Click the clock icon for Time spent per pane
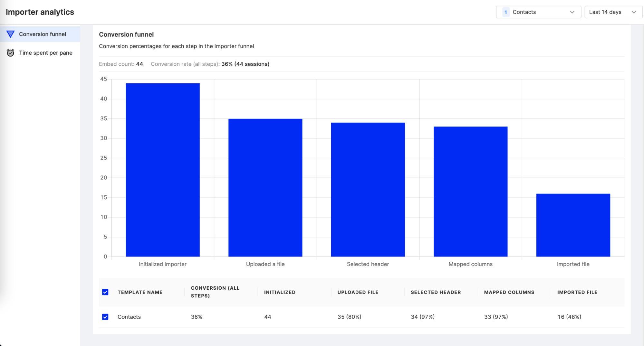 tap(10, 53)
